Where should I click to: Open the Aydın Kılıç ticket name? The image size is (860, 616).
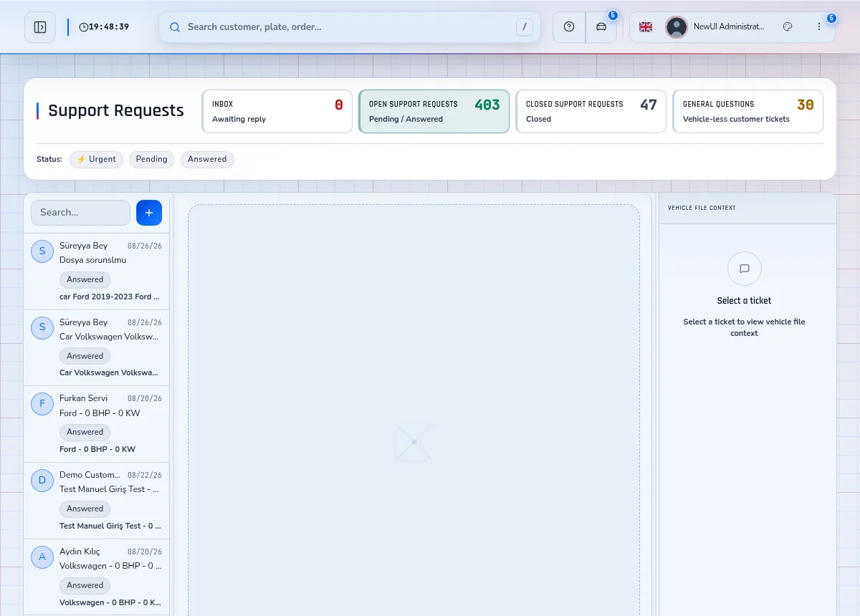80,552
